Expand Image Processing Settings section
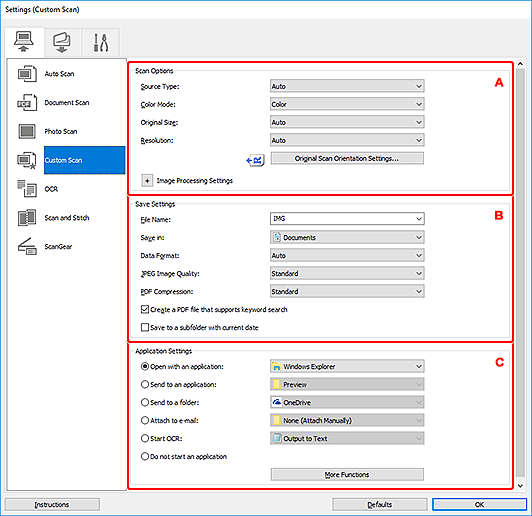Screen dimensions: 532x516 [x=147, y=181]
